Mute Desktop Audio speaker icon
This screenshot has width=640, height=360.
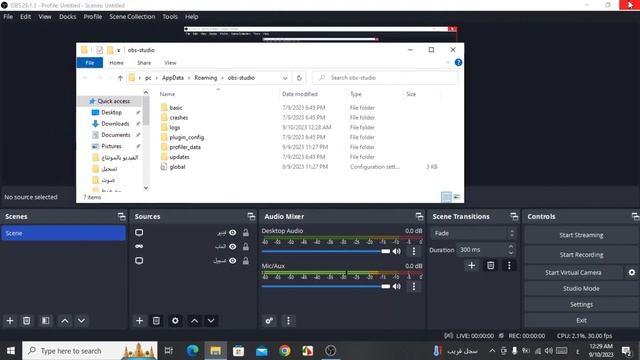397,251
